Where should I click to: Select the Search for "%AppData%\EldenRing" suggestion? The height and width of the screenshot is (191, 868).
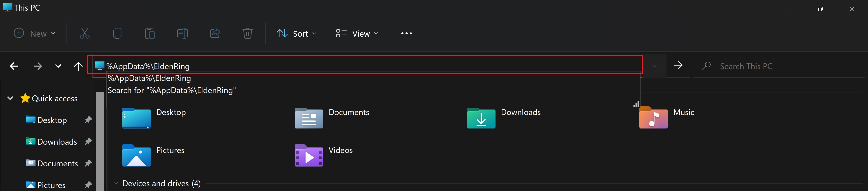point(172,90)
